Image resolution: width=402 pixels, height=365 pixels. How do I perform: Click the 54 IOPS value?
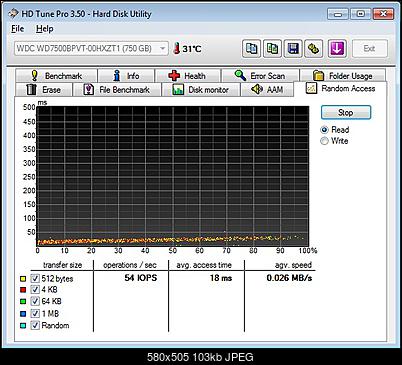(141, 278)
